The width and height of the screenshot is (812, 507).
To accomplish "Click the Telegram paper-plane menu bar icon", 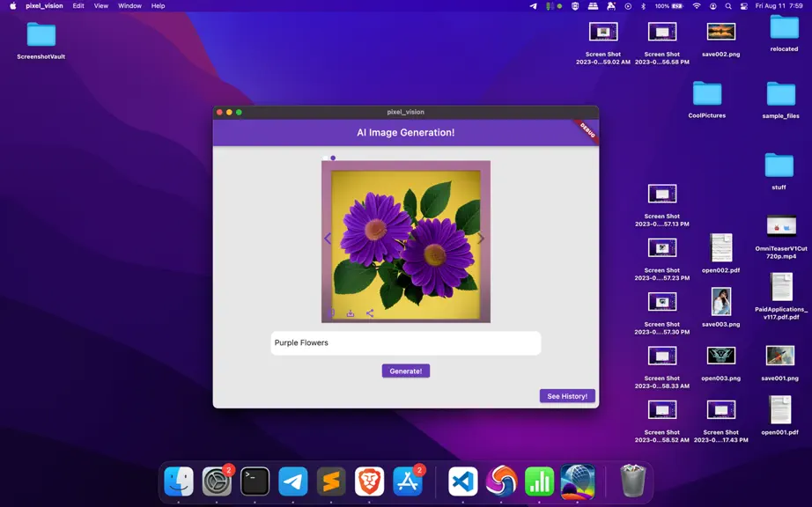I will [533, 5].
